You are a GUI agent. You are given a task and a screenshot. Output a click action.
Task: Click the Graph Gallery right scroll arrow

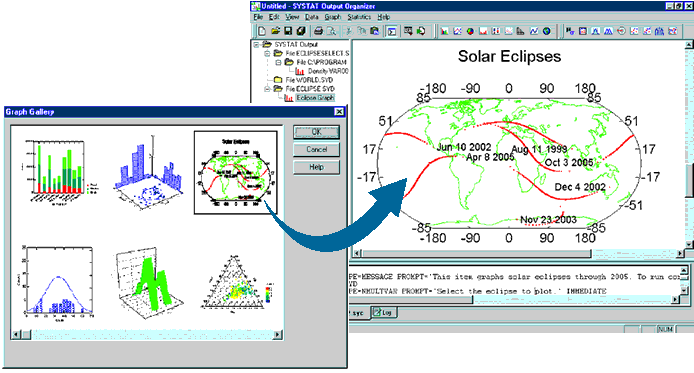[x=278, y=335]
